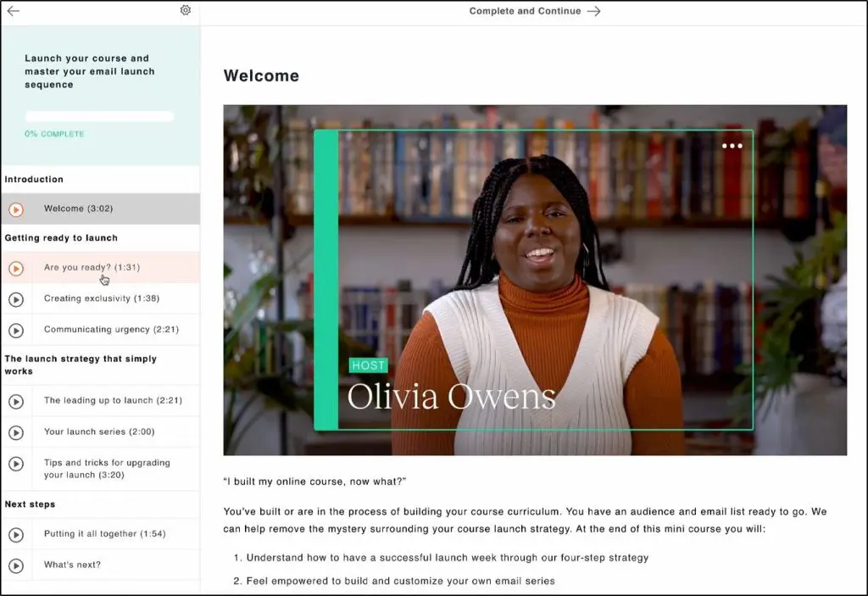
Task: Click the play icon next to Creating exclusivity
Action: (15, 299)
